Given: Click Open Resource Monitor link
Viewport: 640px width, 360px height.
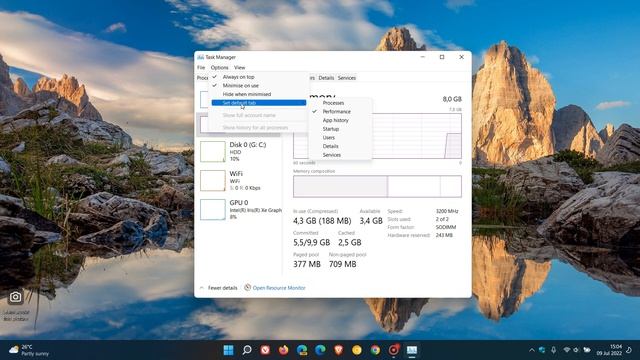Looking at the screenshot, I should point(279,288).
